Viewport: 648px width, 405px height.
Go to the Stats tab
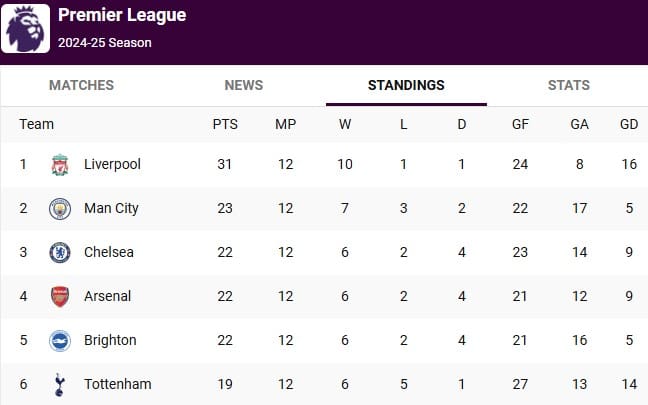[569, 85]
